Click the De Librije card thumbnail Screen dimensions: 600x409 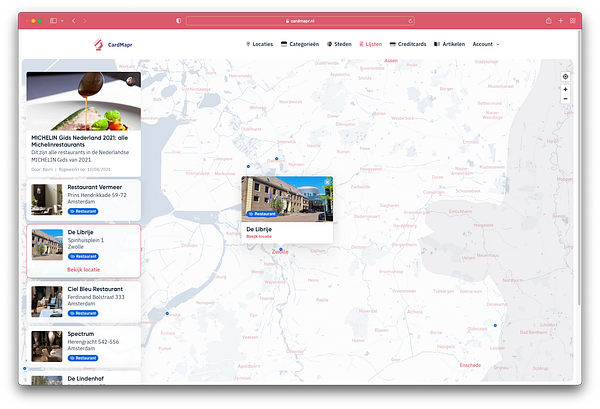pyautogui.click(x=47, y=245)
